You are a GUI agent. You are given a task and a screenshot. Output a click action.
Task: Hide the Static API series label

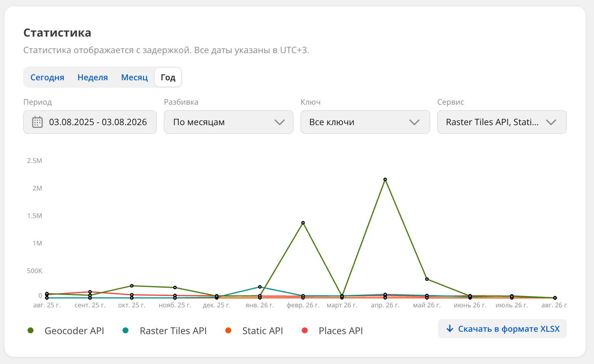(x=263, y=331)
